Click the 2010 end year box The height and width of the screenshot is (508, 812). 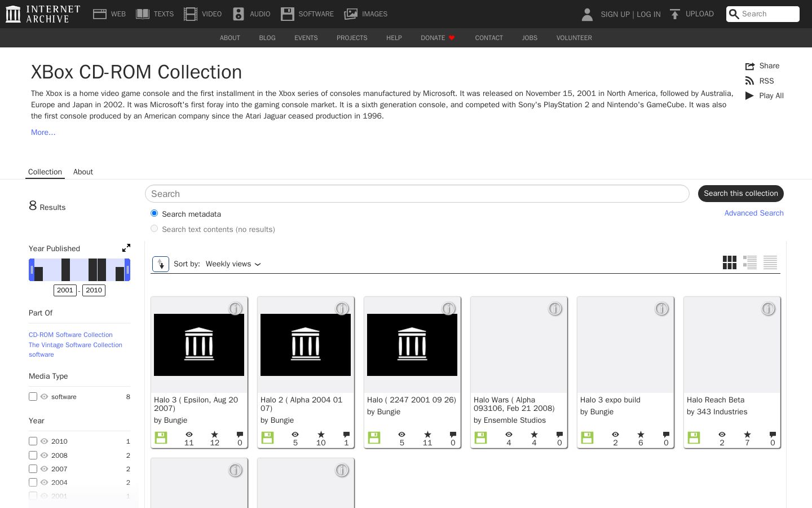tap(94, 290)
